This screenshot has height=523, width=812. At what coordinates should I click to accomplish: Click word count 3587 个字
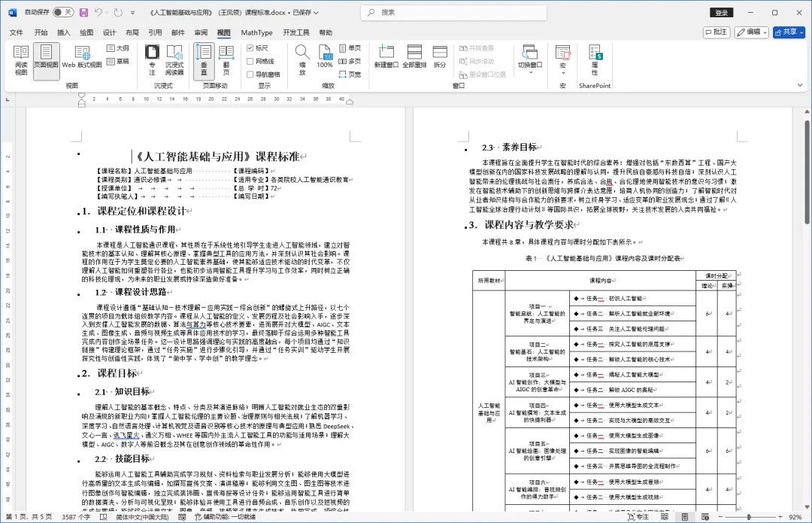click(76, 517)
